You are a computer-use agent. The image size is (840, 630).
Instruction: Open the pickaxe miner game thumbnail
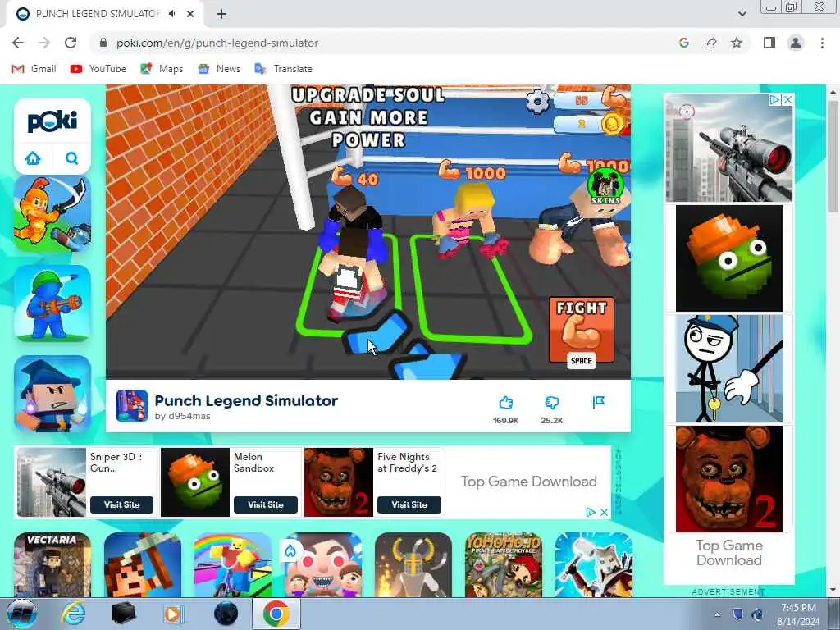[143, 564]
